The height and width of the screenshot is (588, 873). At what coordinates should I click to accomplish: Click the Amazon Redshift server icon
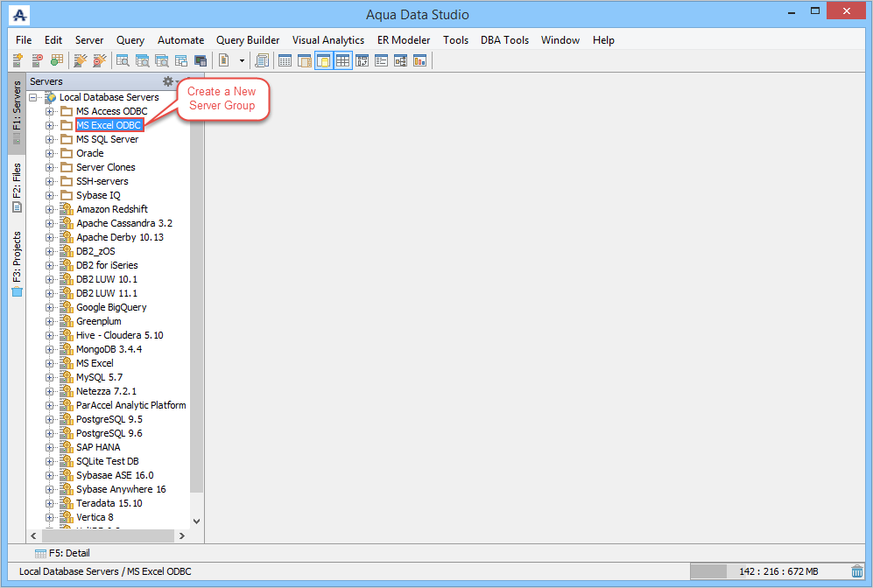point(67,209)
